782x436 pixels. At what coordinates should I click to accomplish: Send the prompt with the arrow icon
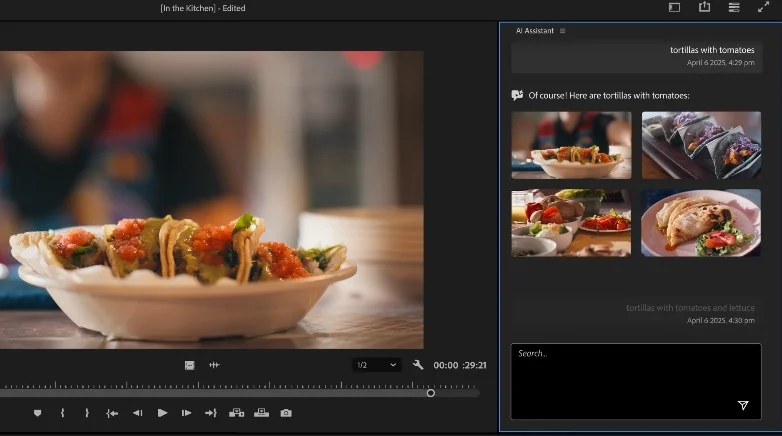click(x=743, y=405)
